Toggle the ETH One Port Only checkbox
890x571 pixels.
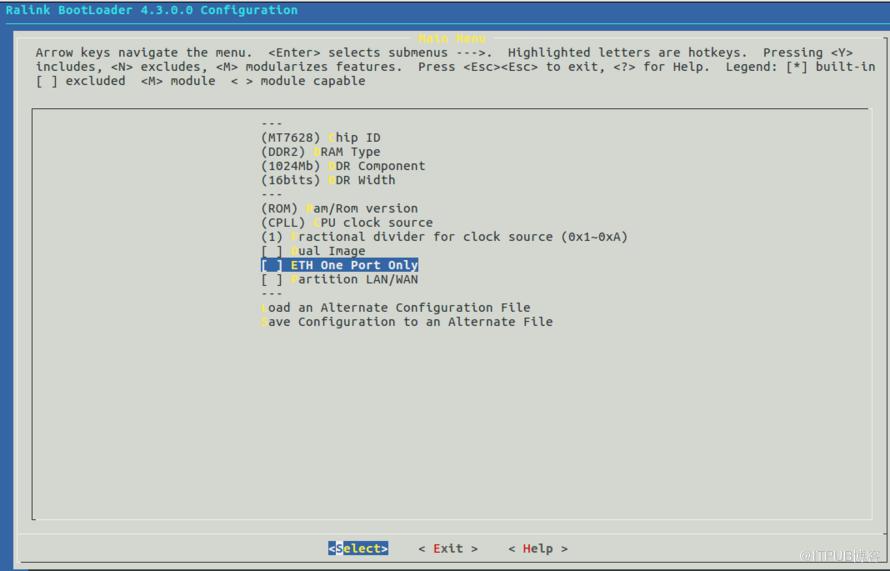click(271, 265)
